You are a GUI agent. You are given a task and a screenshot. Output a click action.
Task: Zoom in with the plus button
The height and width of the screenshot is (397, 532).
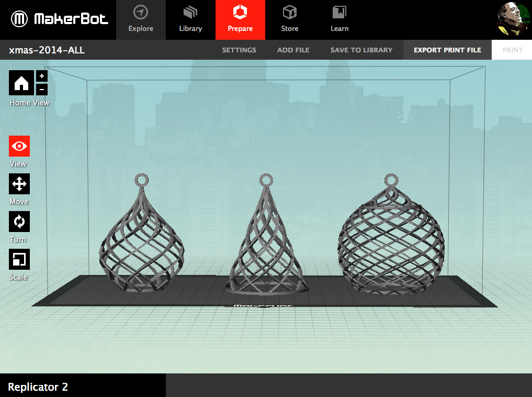[x=42, y=76]
